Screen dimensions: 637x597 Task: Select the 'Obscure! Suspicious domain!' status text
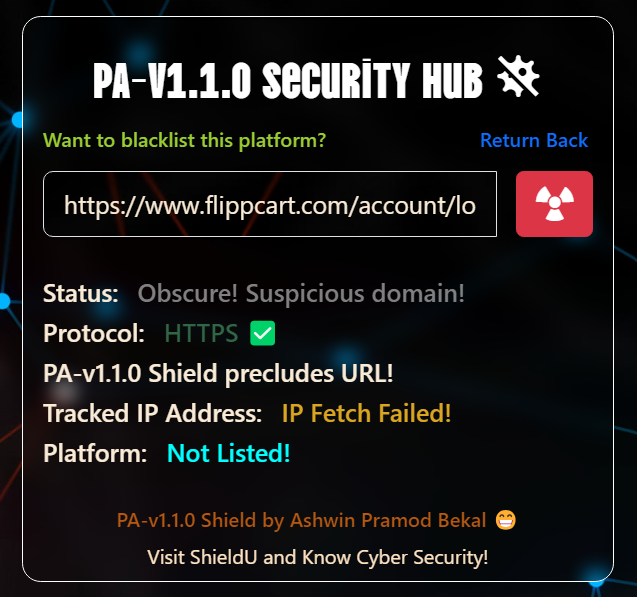(x=301, y=293)
